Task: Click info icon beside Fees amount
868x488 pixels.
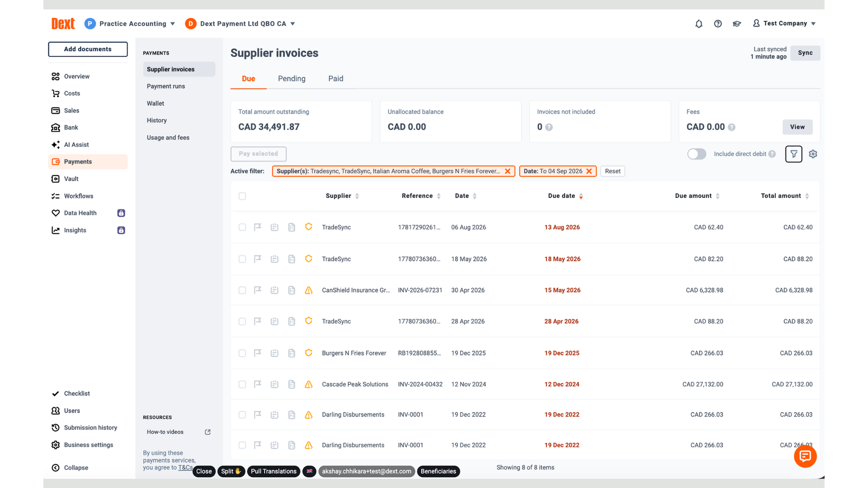Action: (x=732, y=127)
